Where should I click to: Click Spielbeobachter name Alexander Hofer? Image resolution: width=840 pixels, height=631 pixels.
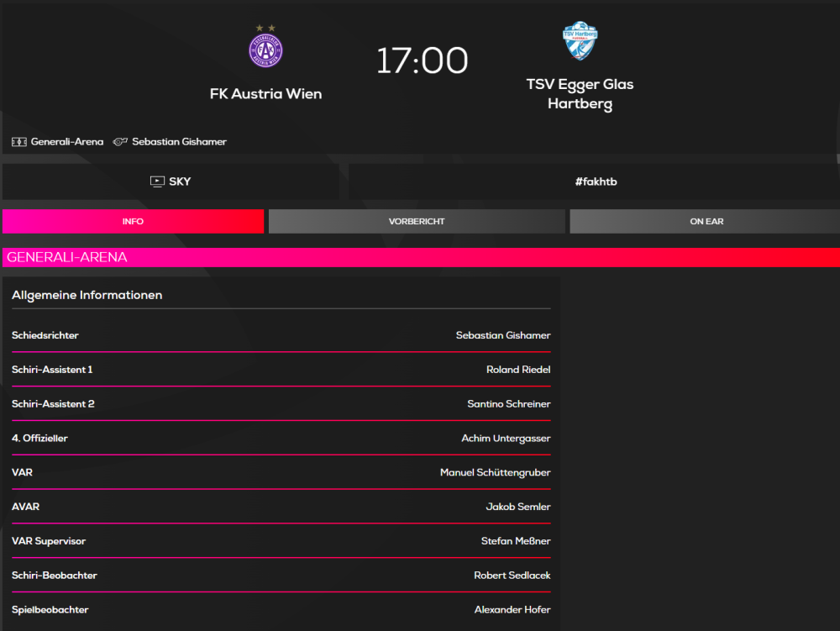512,610
